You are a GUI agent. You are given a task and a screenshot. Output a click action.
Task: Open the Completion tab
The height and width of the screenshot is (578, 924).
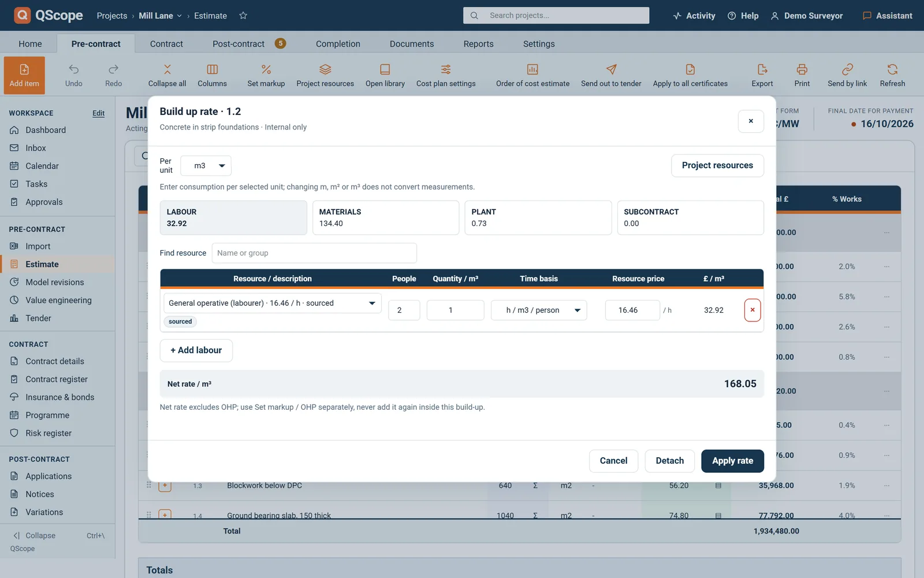338,44
